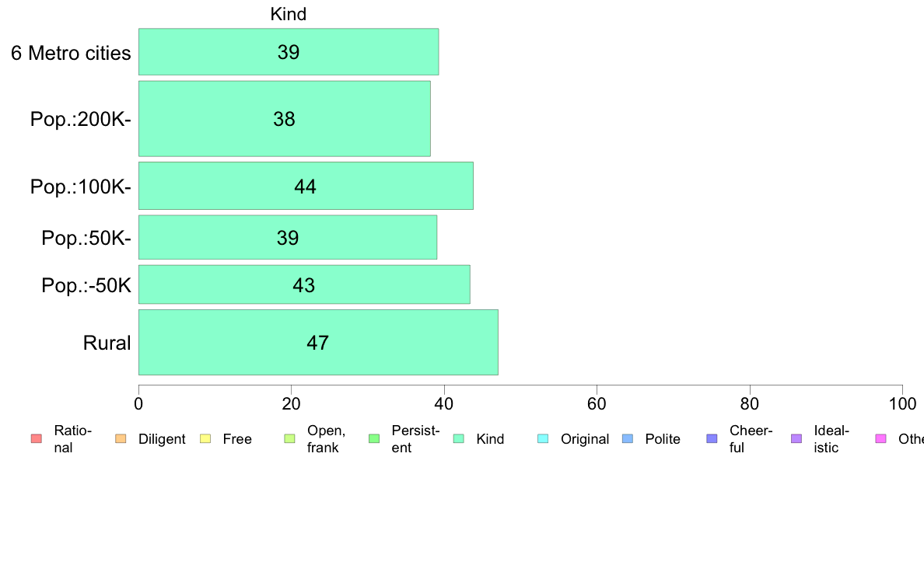Click the Cheerful legend swatch

point(712,438)
